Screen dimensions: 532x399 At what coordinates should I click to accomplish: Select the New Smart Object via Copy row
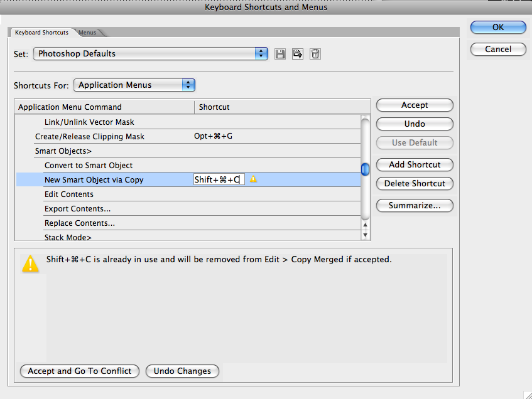click(188, 179)
